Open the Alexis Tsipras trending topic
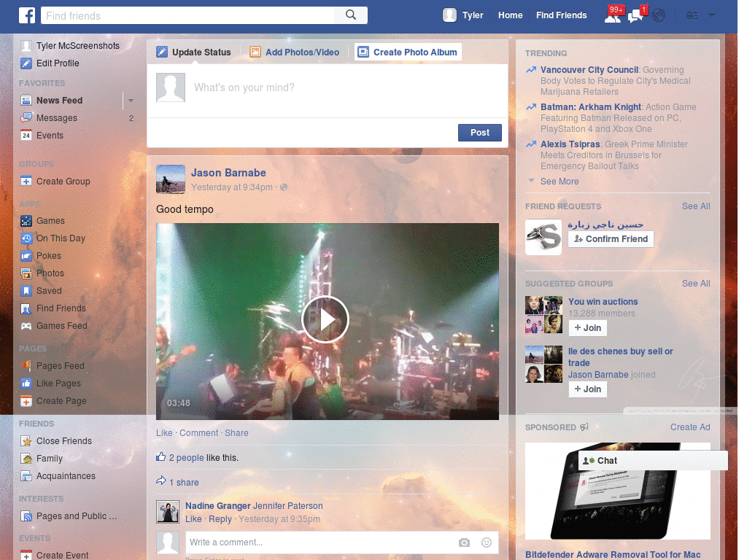The width and height of the screenshot is (747, 560). point(570,144)
